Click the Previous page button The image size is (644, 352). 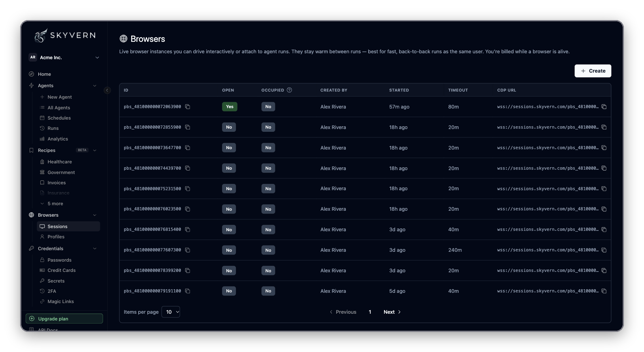pyautogui.click(x=343, y=312)
